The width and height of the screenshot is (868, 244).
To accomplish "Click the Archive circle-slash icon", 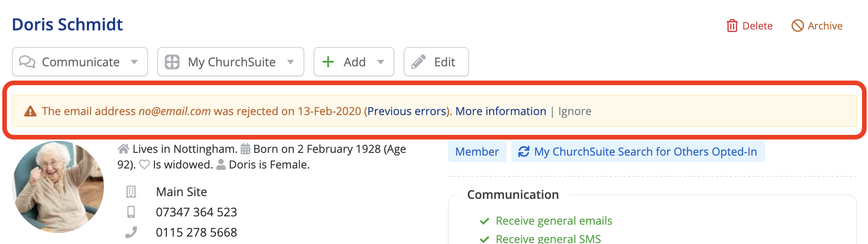I will [x=798, y=26].
